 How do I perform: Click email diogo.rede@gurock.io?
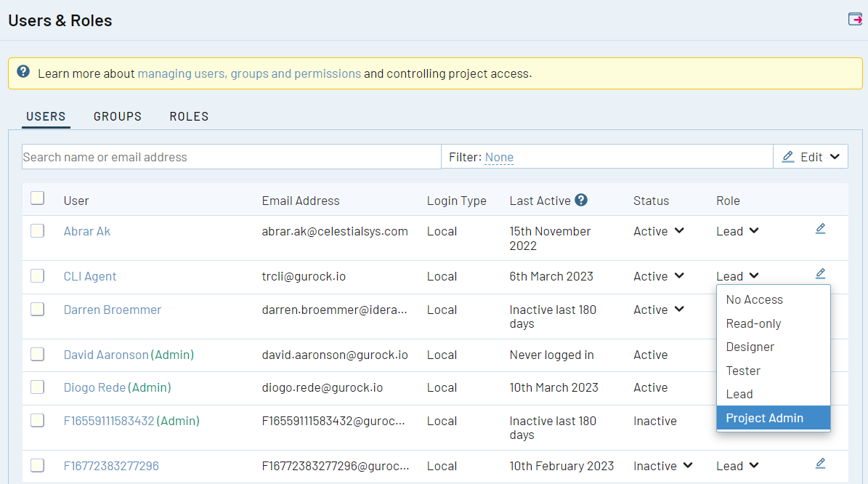point(323,387)
